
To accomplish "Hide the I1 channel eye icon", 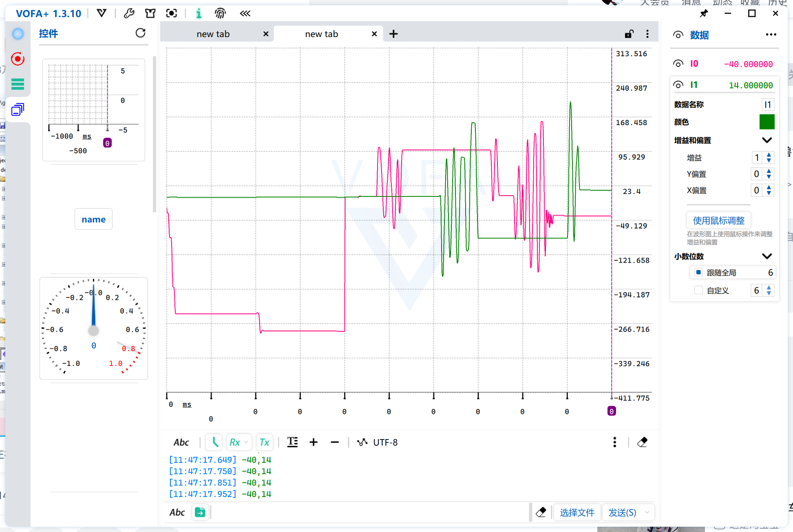I will 678,85.
